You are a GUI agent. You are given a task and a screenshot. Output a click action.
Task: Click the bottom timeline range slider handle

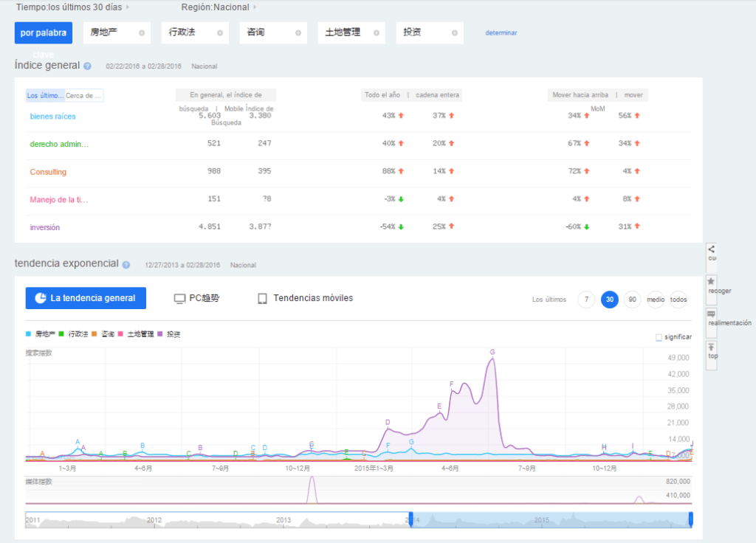point(691,520)
